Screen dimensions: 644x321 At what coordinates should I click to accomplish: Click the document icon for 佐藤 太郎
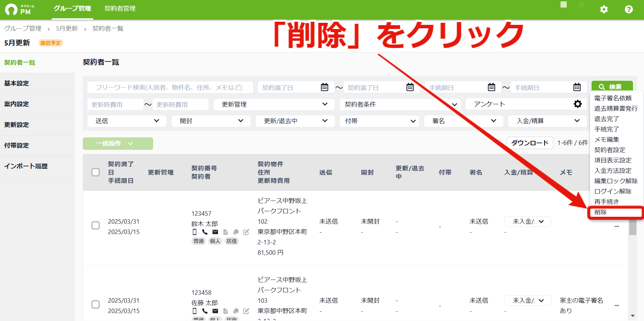click(226, 311)
